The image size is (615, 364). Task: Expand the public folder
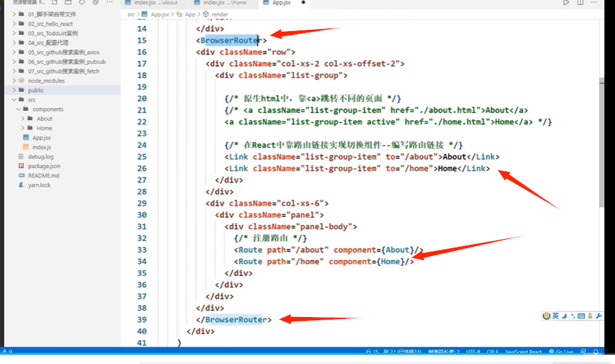(x=63, y=90)
